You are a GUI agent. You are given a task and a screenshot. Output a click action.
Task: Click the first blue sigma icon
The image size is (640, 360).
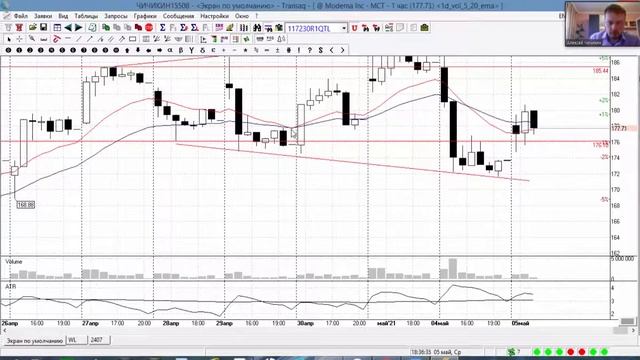coord(162,28)
